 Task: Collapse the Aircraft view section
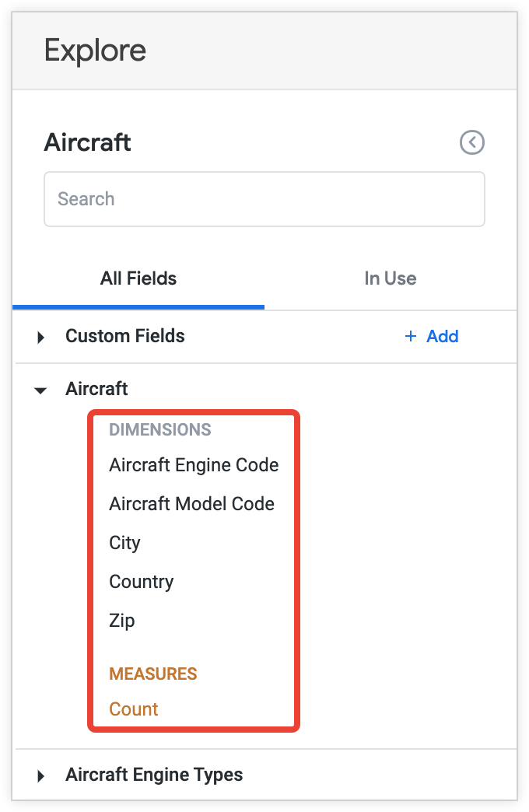point(41,390)
